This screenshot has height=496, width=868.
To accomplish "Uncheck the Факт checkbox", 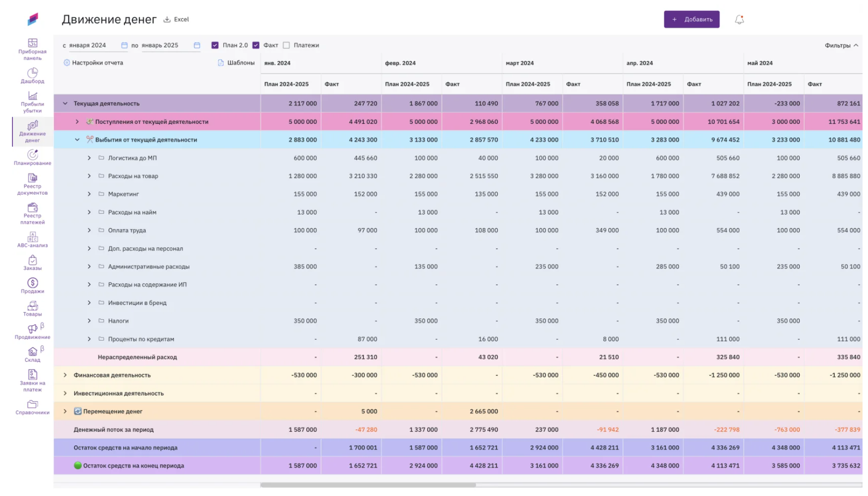I will pyautogui.click(x=256, y=45).
